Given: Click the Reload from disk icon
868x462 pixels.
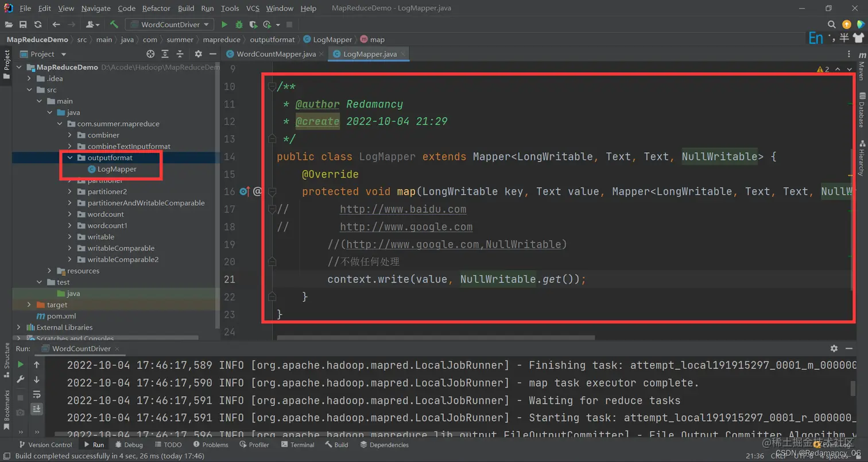Looking at the screenshot, I should [38, 24].
